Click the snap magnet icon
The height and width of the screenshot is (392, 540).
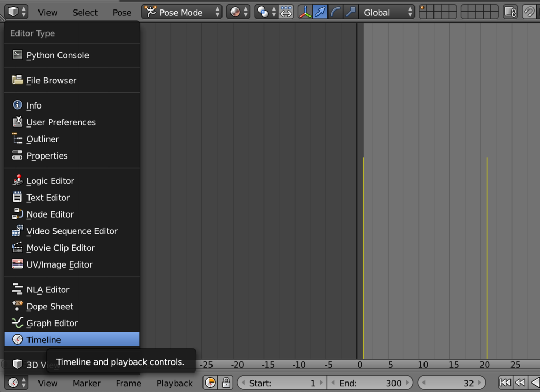pyautogui.click(x=529, y=12)
